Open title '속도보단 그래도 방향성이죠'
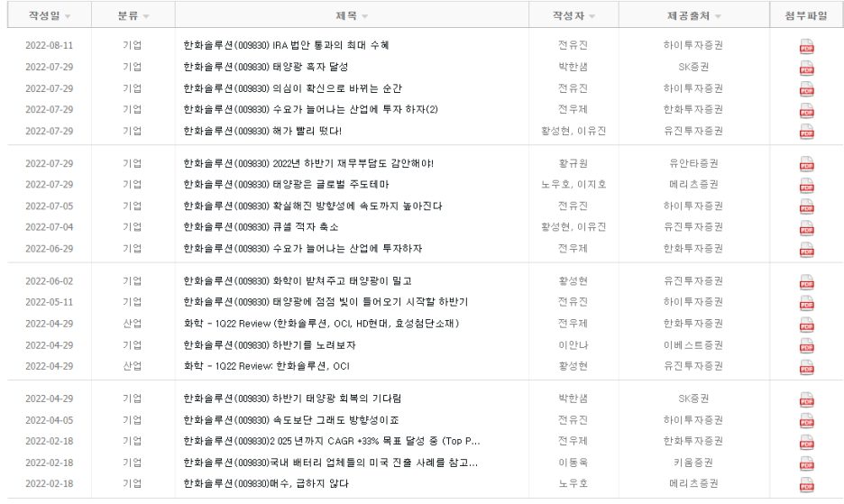 tap(291, 420)
